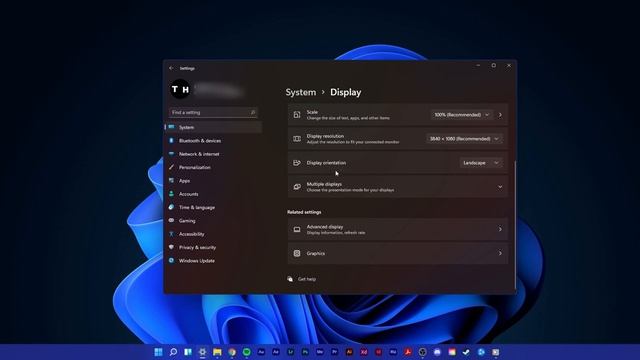Open the Windows Start menu
Screen dimensions: 640x360
coord(158,352)
